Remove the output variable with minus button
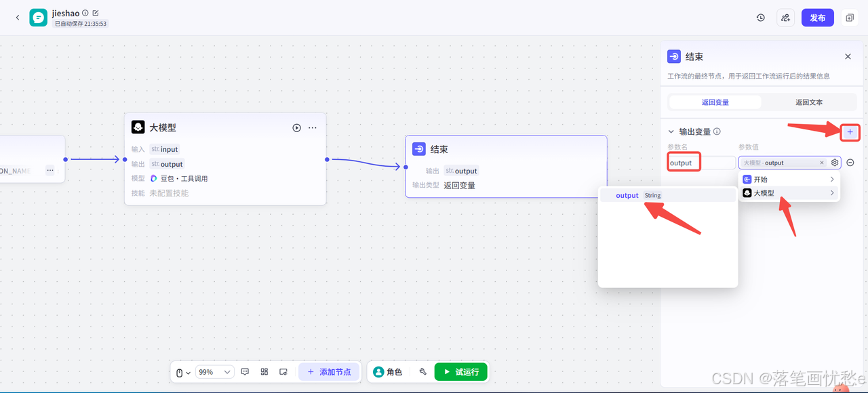The width and height of the screenshot is (868, 393). point(851,163)
